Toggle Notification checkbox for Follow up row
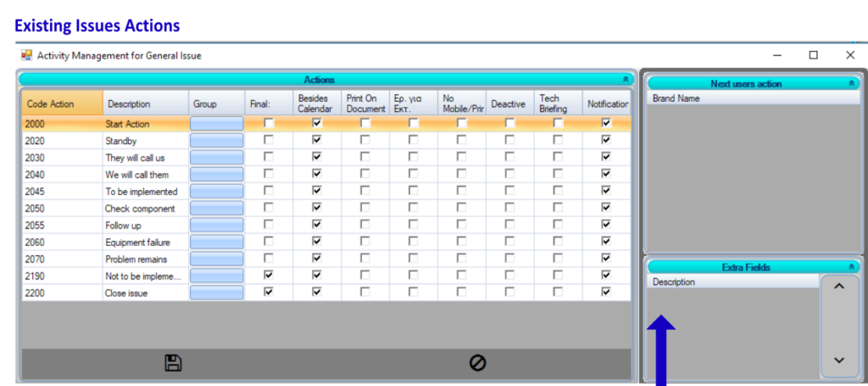Image resolution: width=868 pixels, height=386 pixels. 605,225
